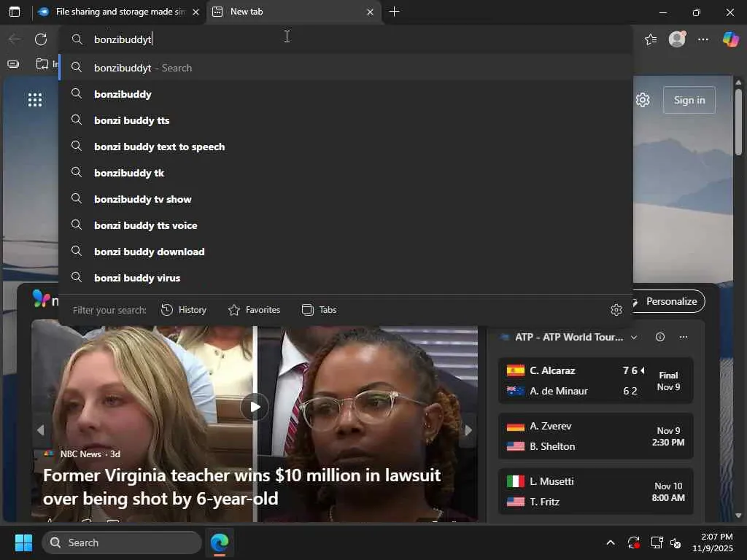This screenshot has height=560, width=747.
Task: Filter search by History
Action: pyautogui.click(x=184, y=310)
